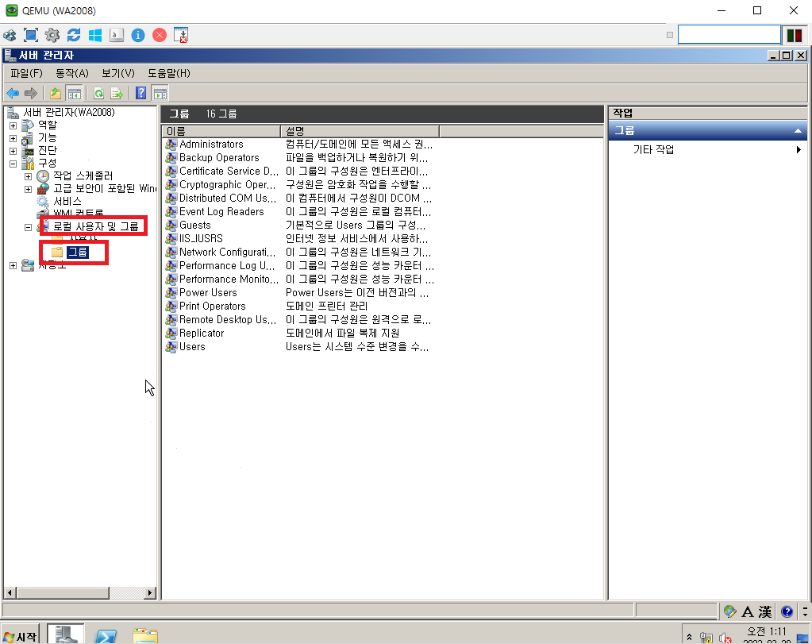
Task: Click the export list icon
Action: click(x=117, y=93)
